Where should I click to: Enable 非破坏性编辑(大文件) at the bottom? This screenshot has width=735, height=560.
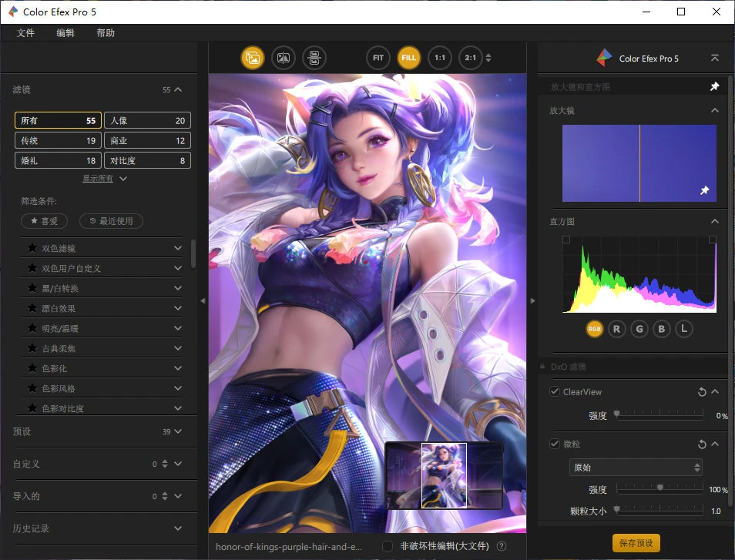click(387, 545)
